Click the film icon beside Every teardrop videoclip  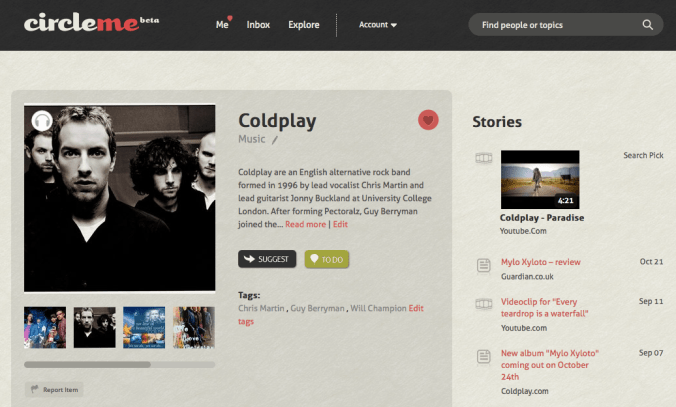(x=484, y=304)
